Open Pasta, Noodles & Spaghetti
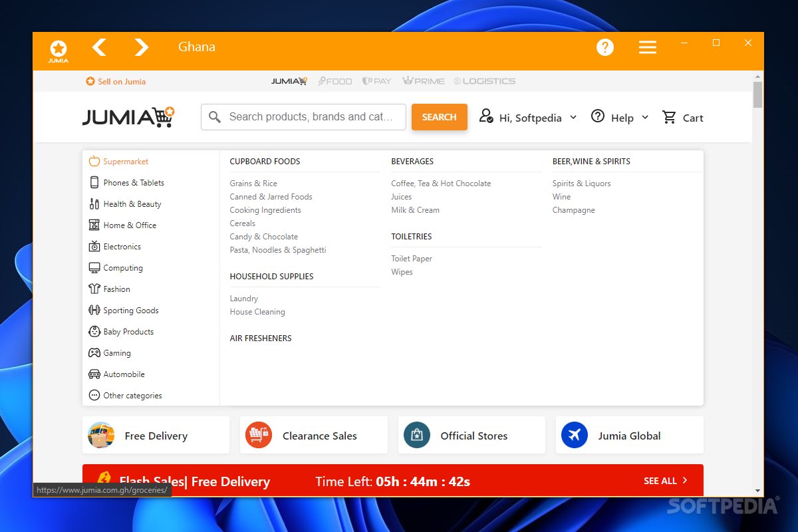This screenshot has height=532, width=798. point(278,250)
